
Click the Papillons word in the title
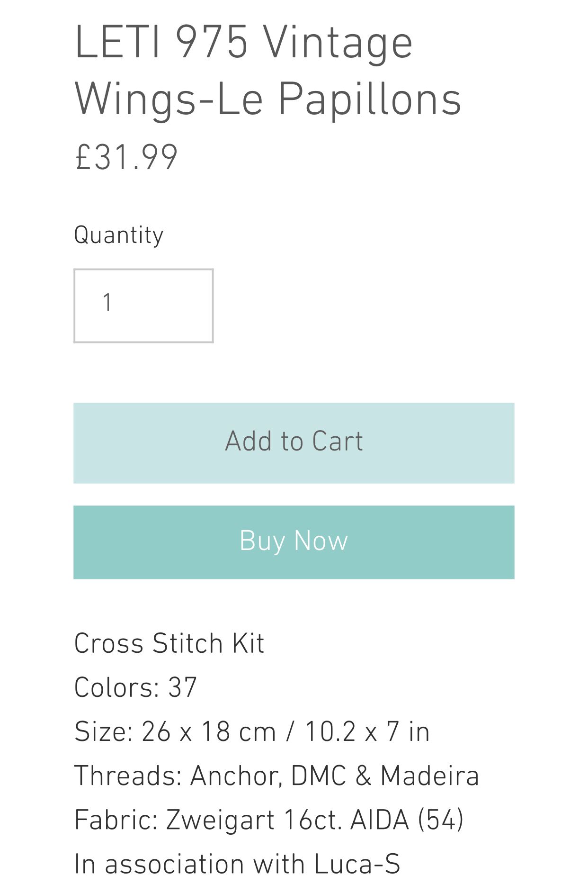tap(369, 99)
